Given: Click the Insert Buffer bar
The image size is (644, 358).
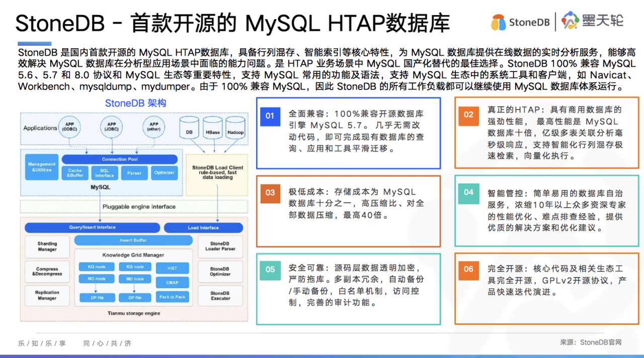Looking at the screenshot, I should 133,240.
